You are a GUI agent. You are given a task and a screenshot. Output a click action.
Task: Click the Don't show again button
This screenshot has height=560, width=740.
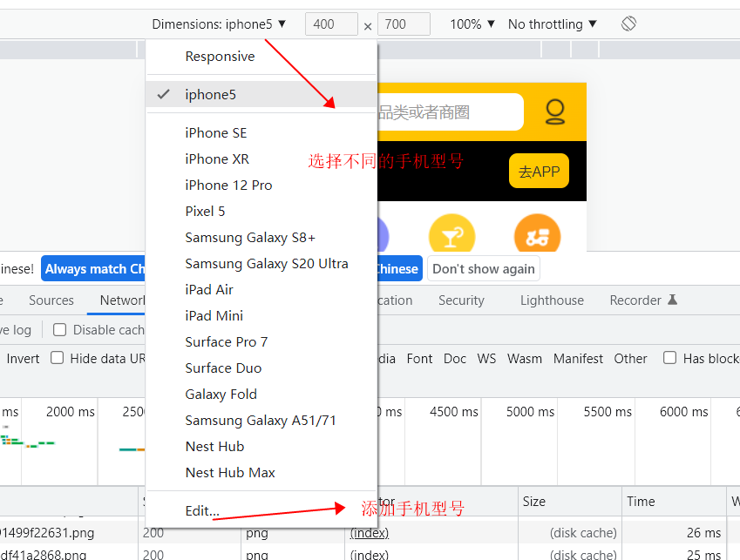click(483, 269)
